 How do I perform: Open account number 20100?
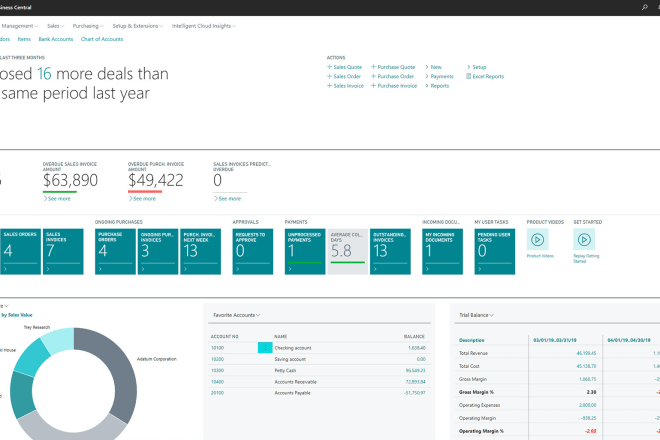click(217, 393)
